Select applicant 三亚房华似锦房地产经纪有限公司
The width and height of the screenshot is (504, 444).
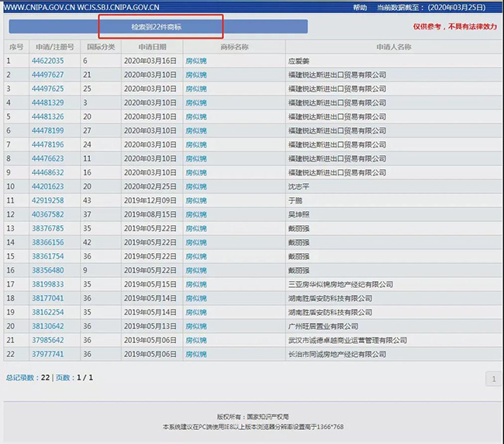[340, 284]
